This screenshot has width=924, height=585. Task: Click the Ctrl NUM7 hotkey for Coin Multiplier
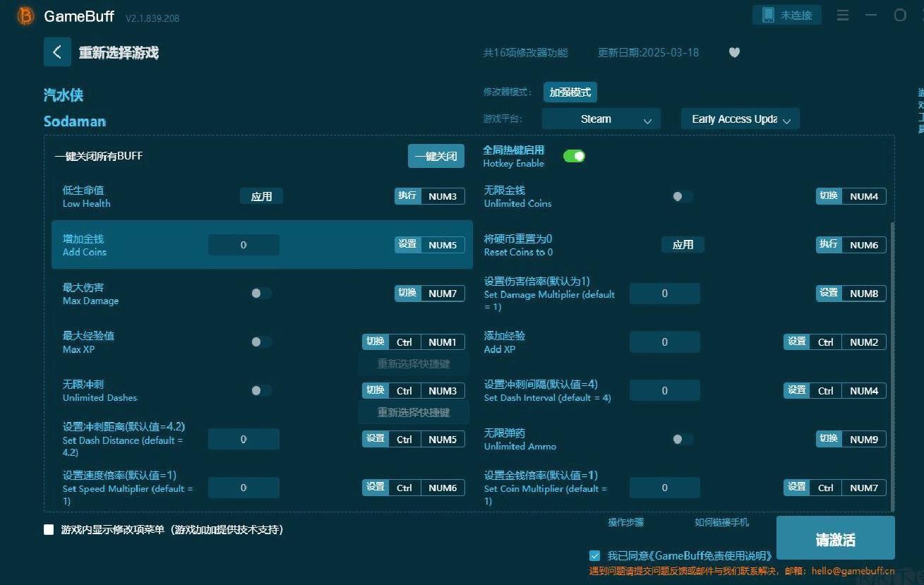tap(848, 488)
